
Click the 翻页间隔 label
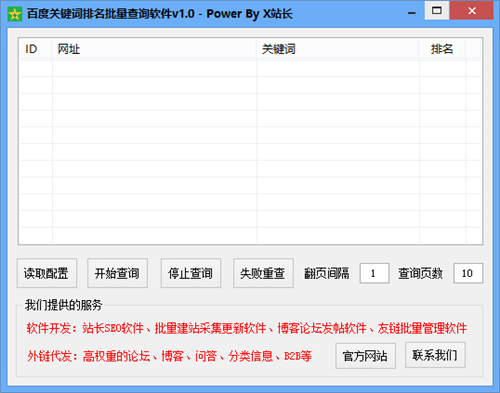327,273
